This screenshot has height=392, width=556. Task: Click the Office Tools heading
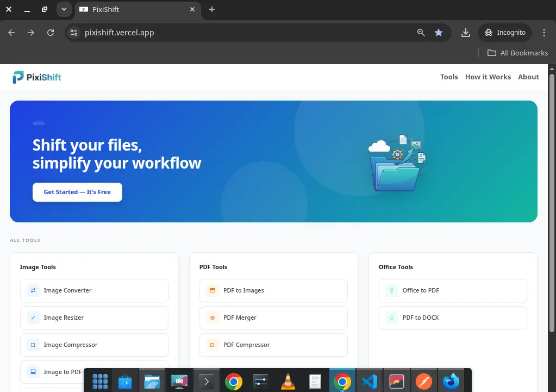point(396,267)
